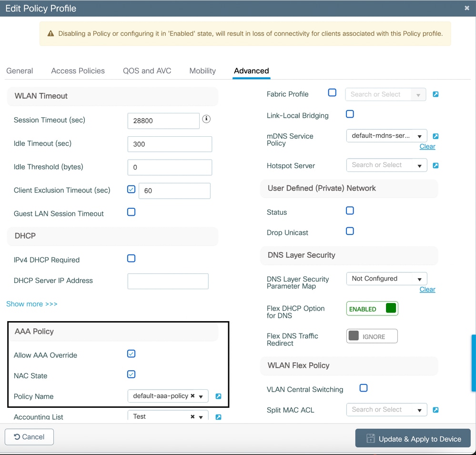Click the edit icon next to mDNS Service Policy
The height and width of the screenshot is (455, 476).
coord(435,136)
